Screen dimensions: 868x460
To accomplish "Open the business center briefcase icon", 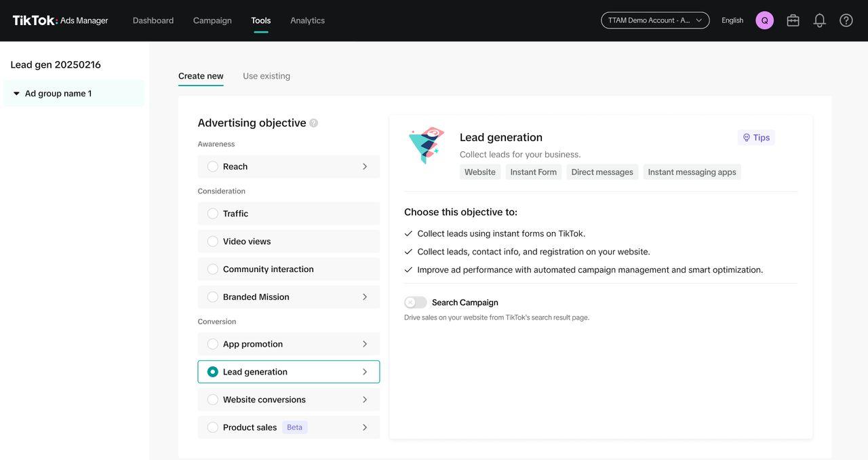I will (793, 20).
